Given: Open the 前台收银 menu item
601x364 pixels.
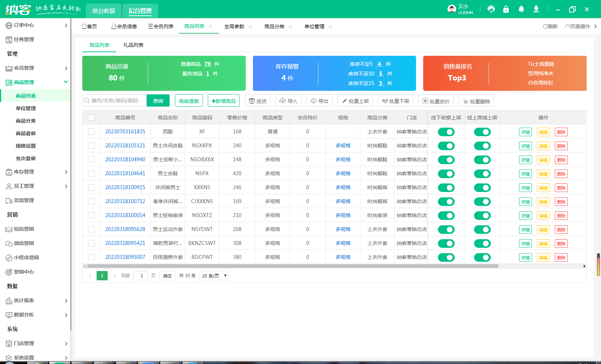Looking at the screenshot, I should click(104, 11).
